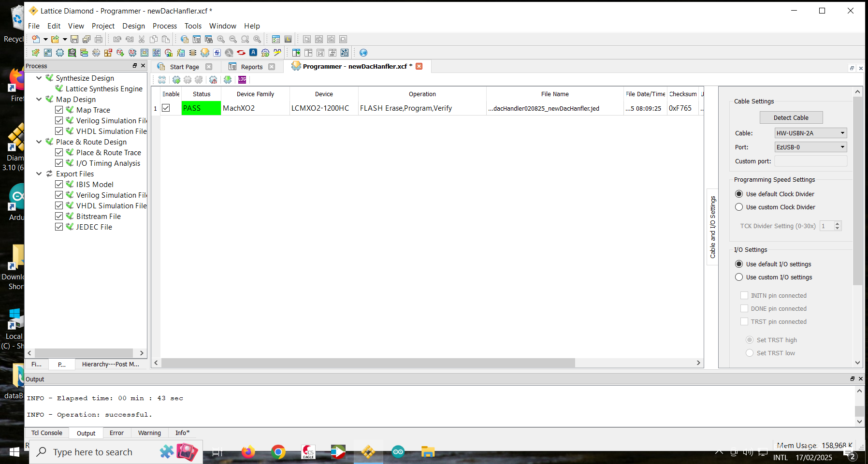Click the Open folder toolbar icon
Viewport: 868px width, 464px height.
[x=55, y=39]
